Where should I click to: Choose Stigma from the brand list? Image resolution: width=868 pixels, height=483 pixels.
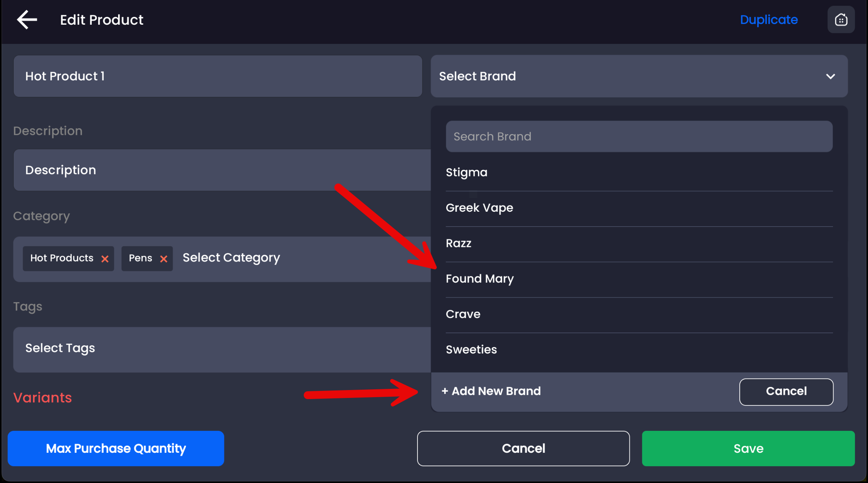tap(467, 172)
